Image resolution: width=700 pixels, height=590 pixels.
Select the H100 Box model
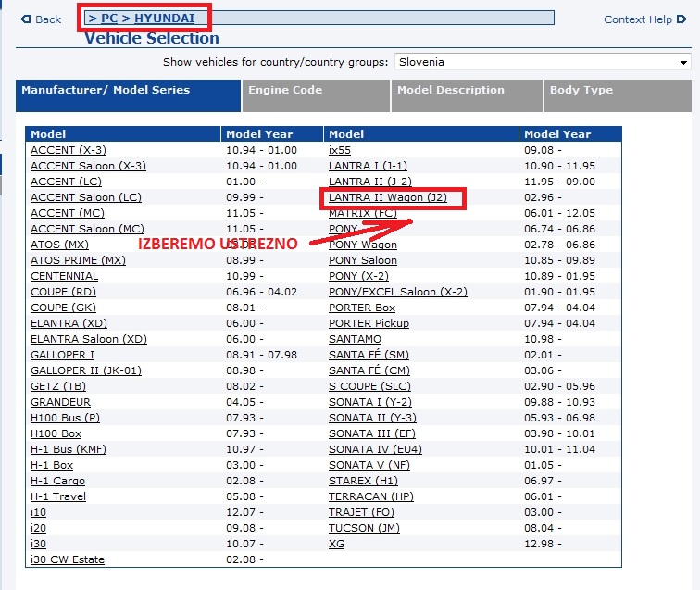coord(56,433)
